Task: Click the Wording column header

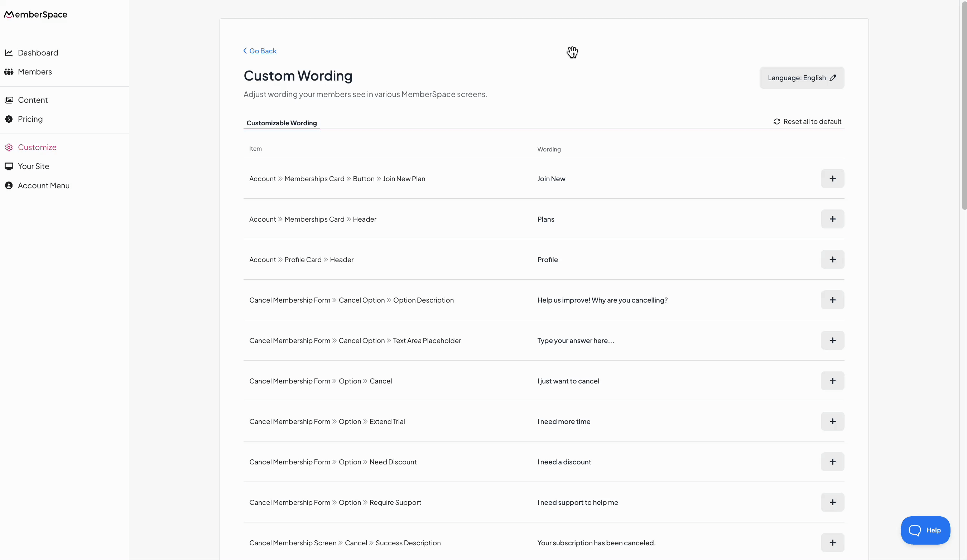Action: [x=549, y=149]
